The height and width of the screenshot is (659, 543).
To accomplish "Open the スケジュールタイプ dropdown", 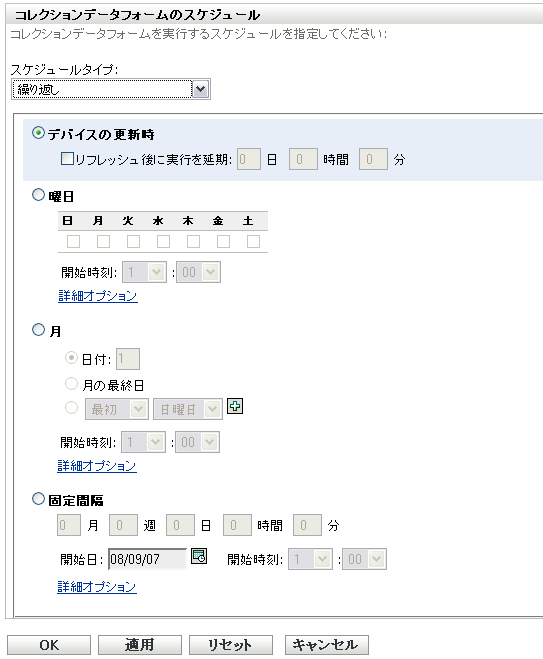I will tap(111, 89).
